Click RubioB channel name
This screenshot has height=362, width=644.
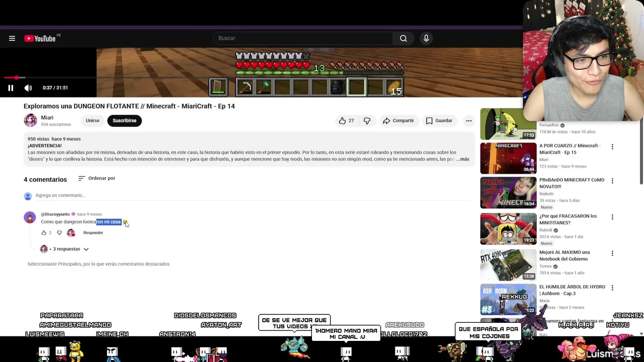click(546, 230)
